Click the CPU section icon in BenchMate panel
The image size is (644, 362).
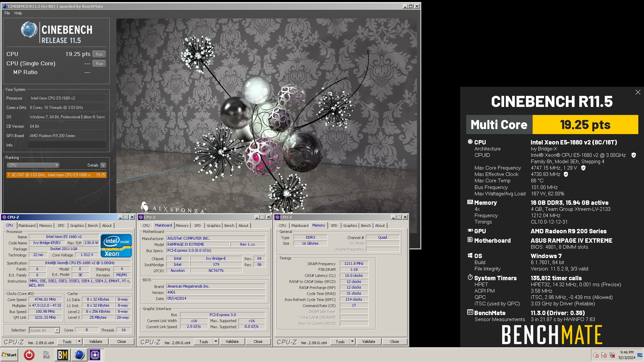(470, 142)
